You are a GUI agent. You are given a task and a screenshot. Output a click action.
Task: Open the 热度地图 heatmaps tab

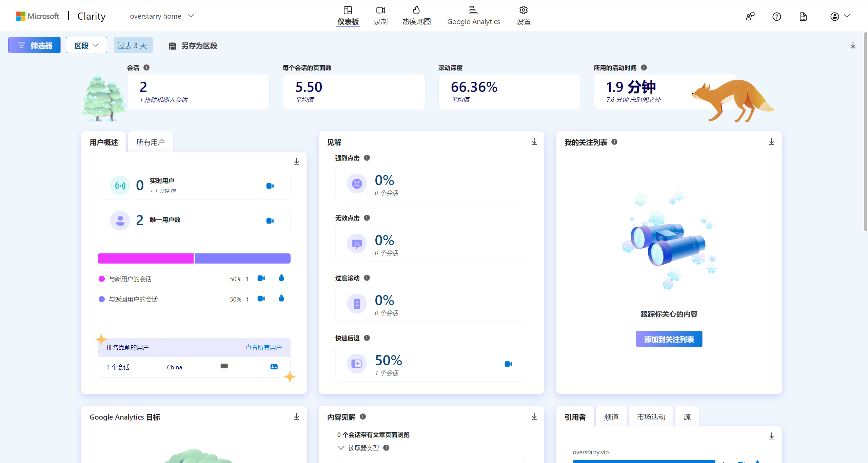coord(416,16)
